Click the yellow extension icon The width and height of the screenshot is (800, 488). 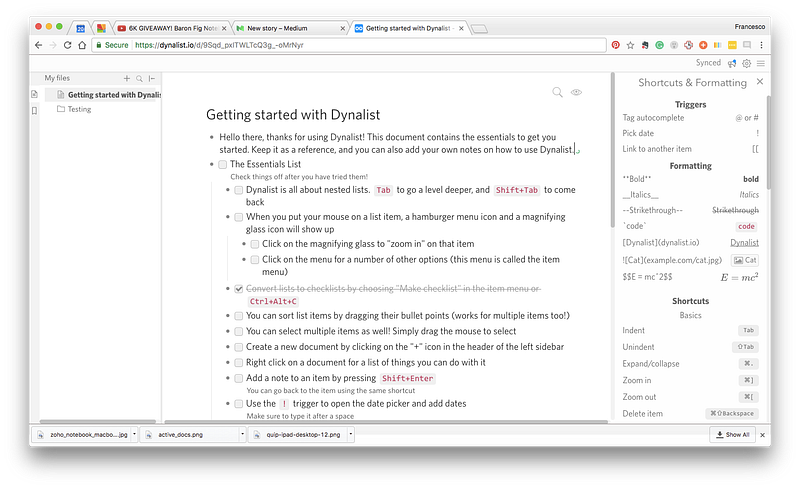click(x=732, y=45)
